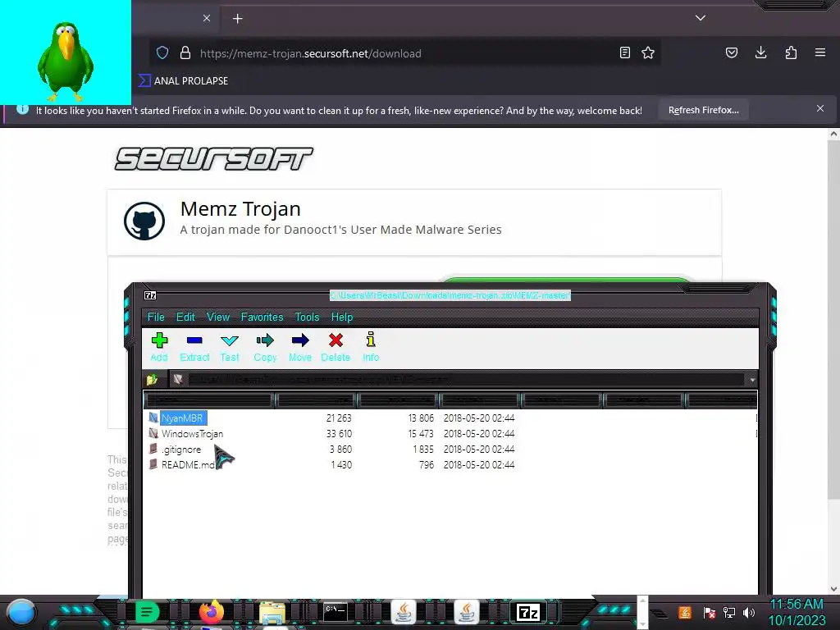
Task: Click the SecurSoft logo
Action: point(214,158)
